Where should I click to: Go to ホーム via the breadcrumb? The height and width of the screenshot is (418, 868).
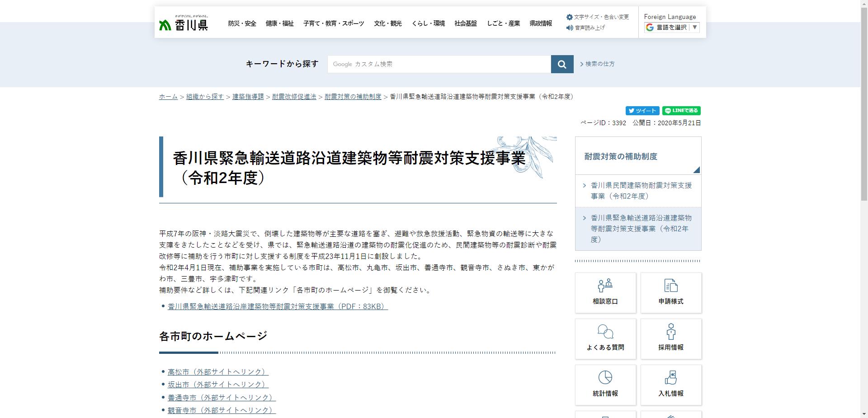(x=167, y=96)
